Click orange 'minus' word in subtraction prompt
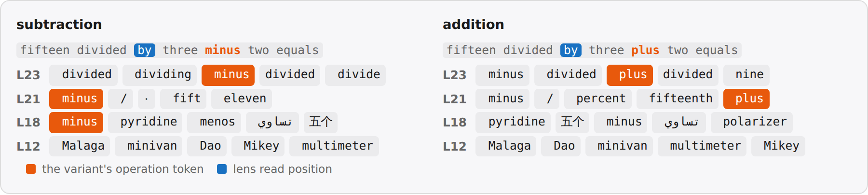 click(x=222, y=50)
